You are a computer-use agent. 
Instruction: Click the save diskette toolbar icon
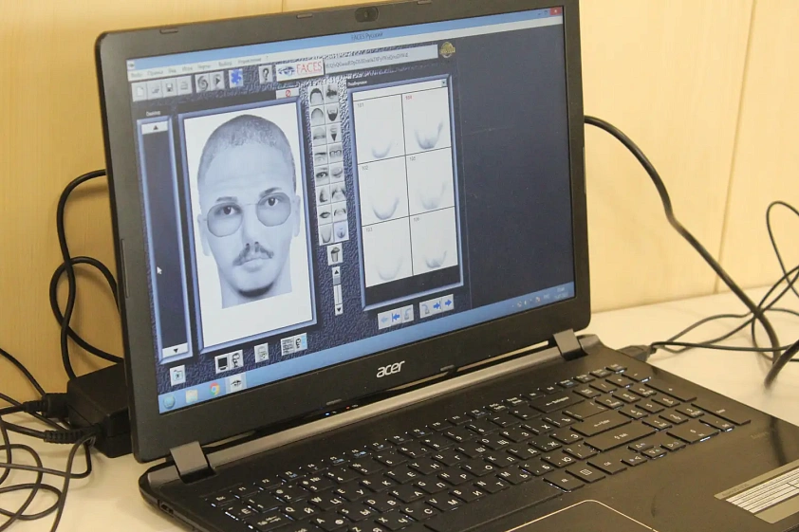click(169, 87)
